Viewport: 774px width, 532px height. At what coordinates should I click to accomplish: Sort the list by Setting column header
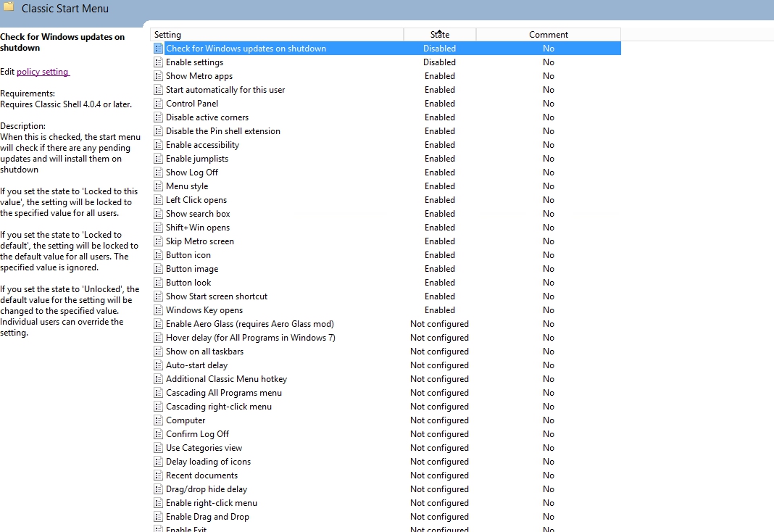[x=276, y=35]
